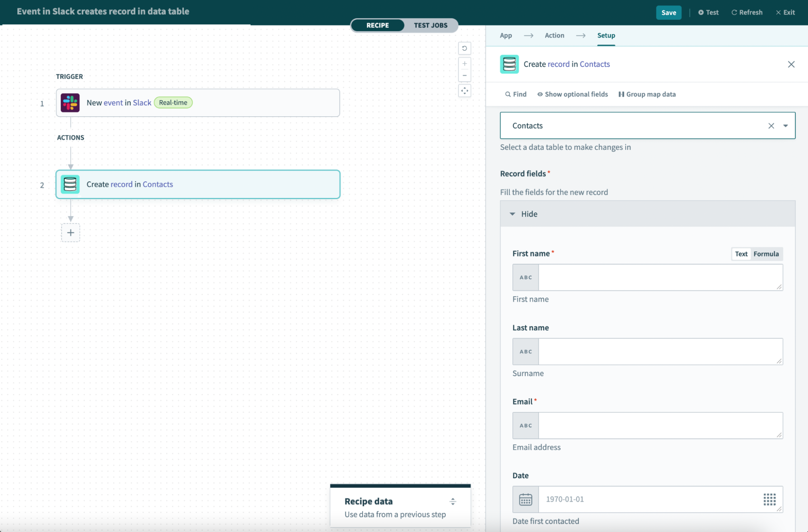Open the calendar icon in Date field
Screen dimensions: 808x532
click(525, 499)
